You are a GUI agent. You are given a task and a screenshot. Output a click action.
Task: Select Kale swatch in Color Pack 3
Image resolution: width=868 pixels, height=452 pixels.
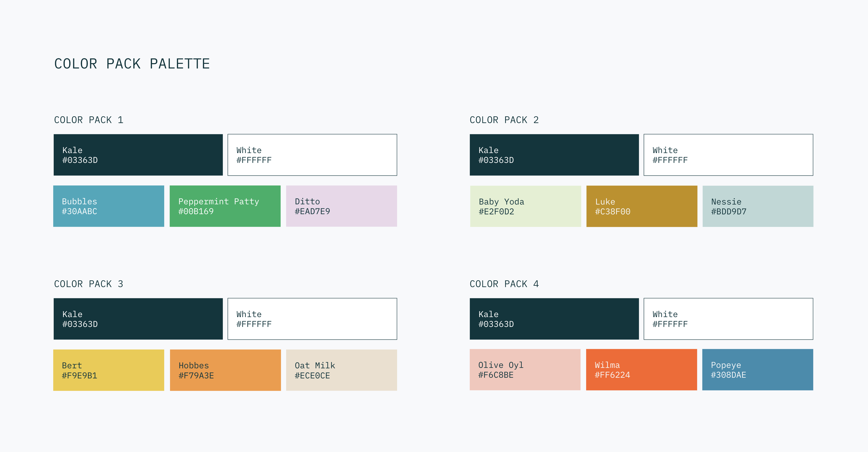[x=138, y=319]
